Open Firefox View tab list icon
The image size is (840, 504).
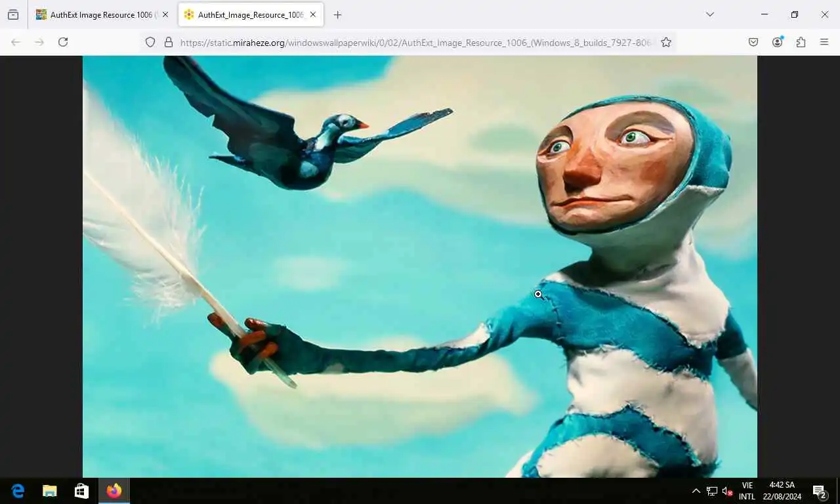pyautogui.click(x=13, y=14)
